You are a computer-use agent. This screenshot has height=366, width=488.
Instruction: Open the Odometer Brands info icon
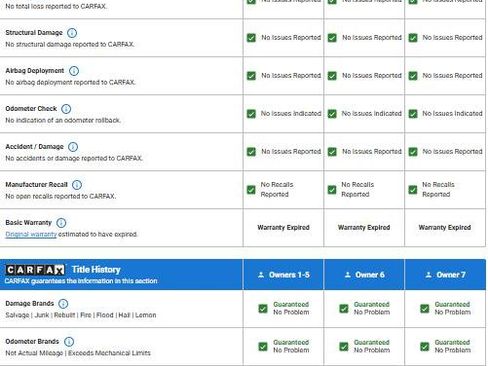[x=69, y=342]
